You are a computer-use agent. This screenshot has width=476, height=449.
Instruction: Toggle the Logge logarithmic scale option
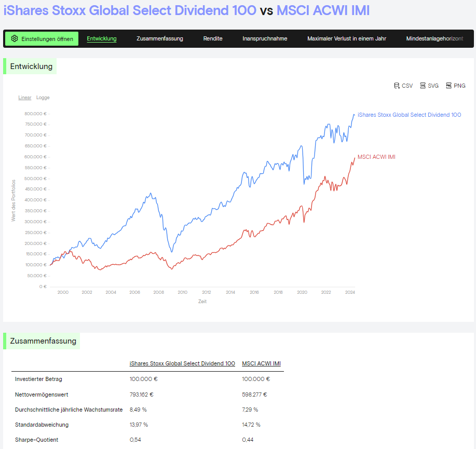[x=43, y=98]
